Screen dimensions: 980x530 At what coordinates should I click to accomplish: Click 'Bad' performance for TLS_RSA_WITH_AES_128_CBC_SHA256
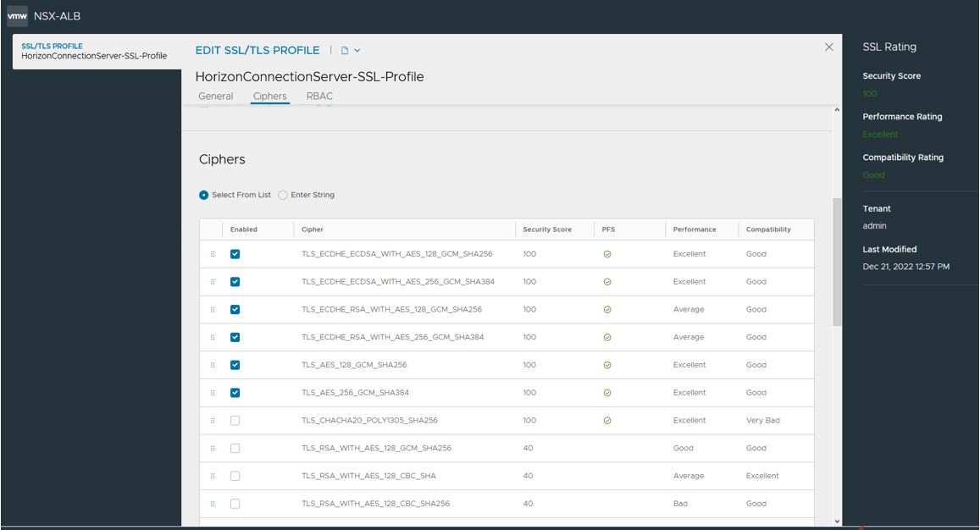point(680,504)
